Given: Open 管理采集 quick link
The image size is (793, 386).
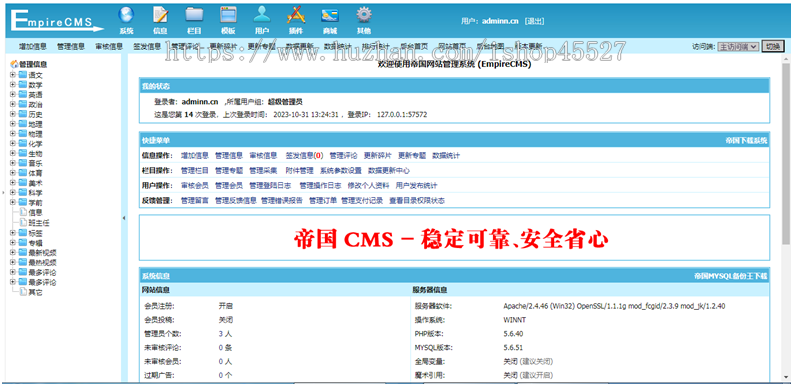Looking at the screenshot, I should (263, 170).
